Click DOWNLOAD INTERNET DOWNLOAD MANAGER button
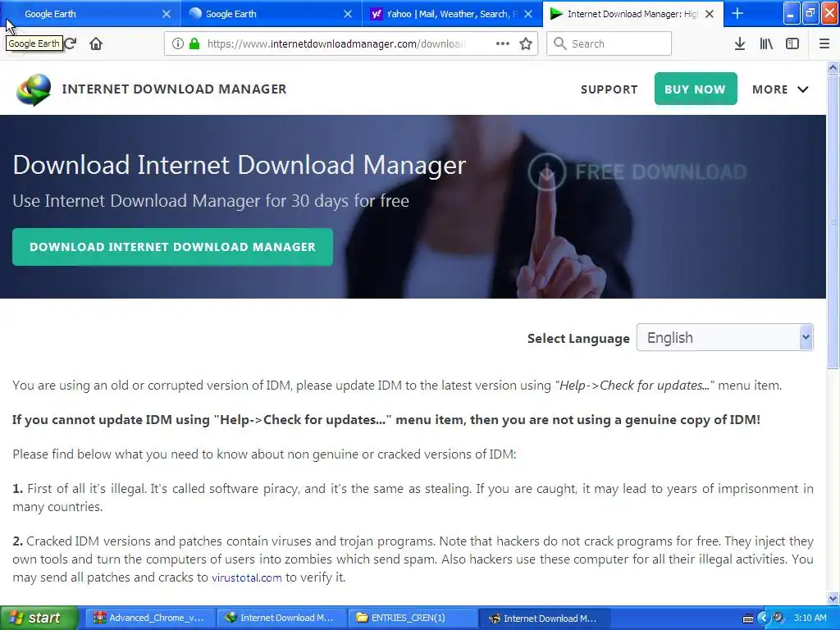Image resolution: width=840 pixels, height=630 pixels. coord(172,247)
